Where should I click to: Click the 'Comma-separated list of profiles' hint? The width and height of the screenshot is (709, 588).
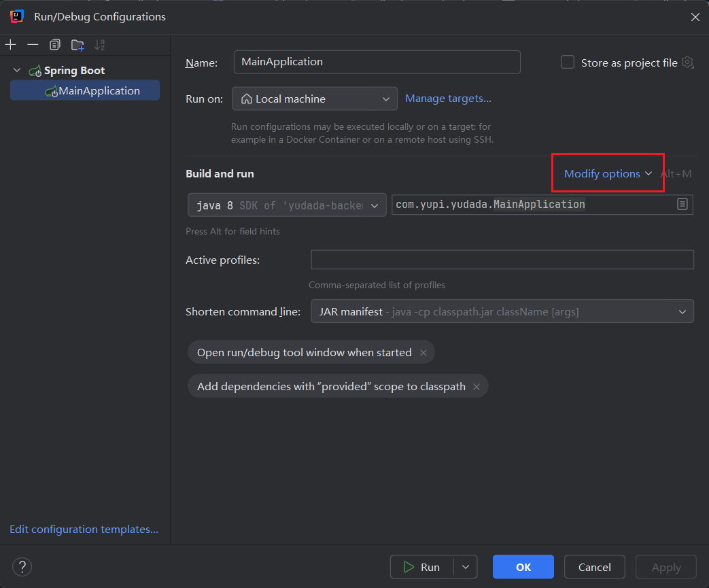[x=377, y=285]
